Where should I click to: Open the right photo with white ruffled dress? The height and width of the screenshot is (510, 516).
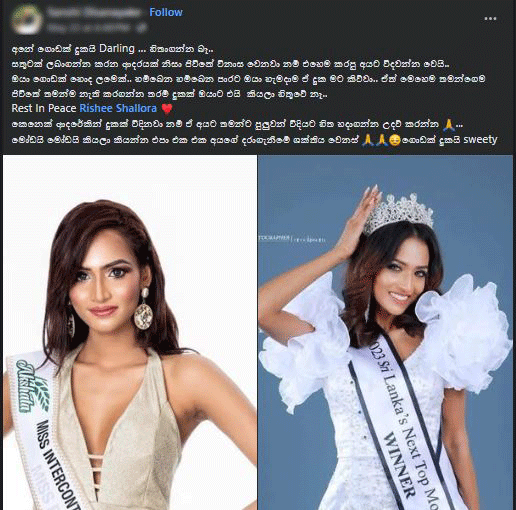(x=386, y=332)
